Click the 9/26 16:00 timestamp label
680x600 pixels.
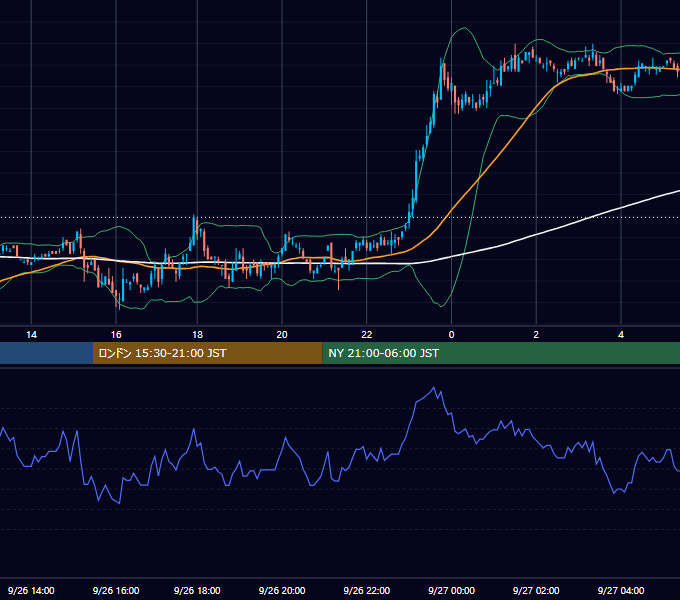(x=116, y=590)
